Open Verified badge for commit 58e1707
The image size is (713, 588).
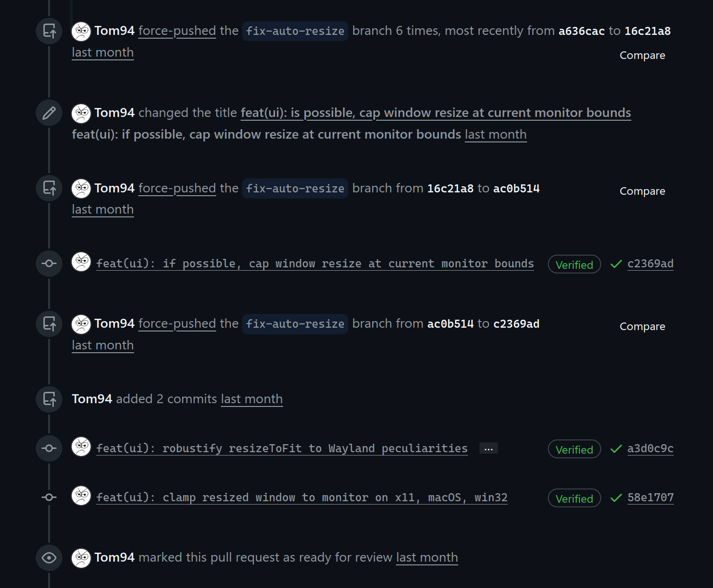(x=574, y=498)
